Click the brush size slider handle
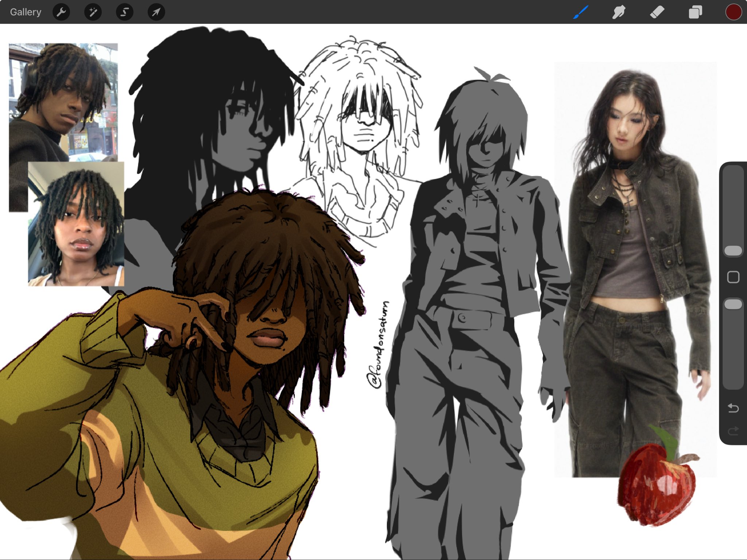Screen dimensions: 747x560 coord(733,250)
